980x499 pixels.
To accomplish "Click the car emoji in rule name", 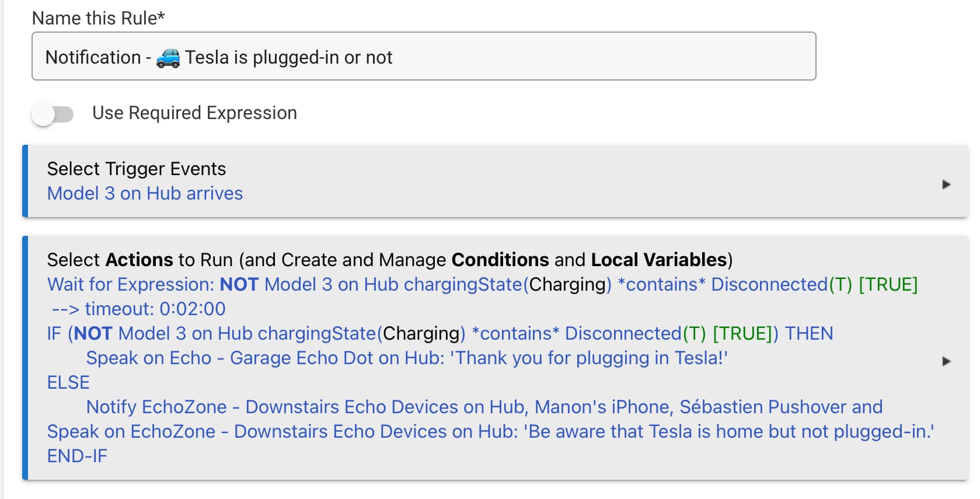I will (168, 58).
